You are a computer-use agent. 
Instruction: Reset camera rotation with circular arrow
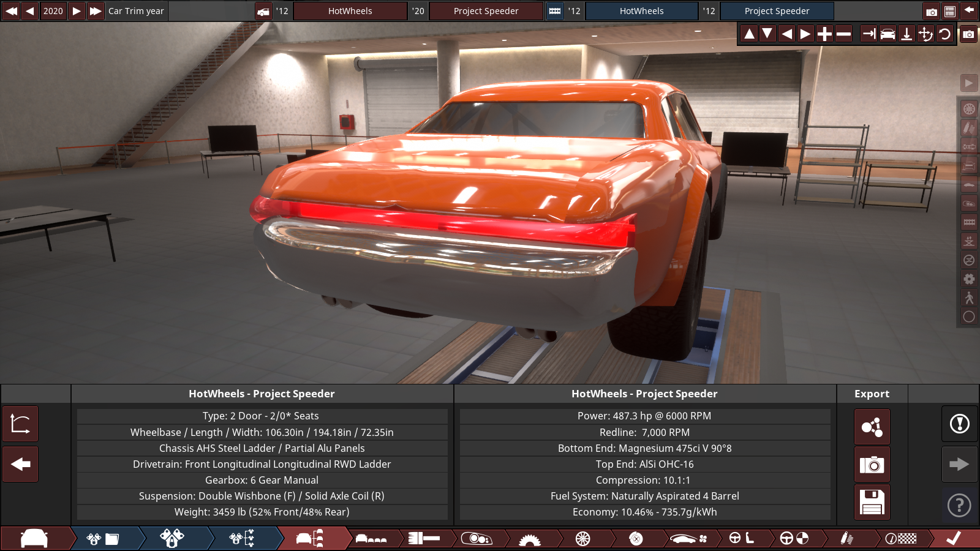tap(944, 34)
